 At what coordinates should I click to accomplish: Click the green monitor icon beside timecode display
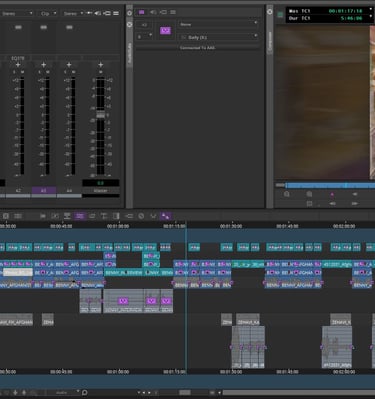point(280,14)
